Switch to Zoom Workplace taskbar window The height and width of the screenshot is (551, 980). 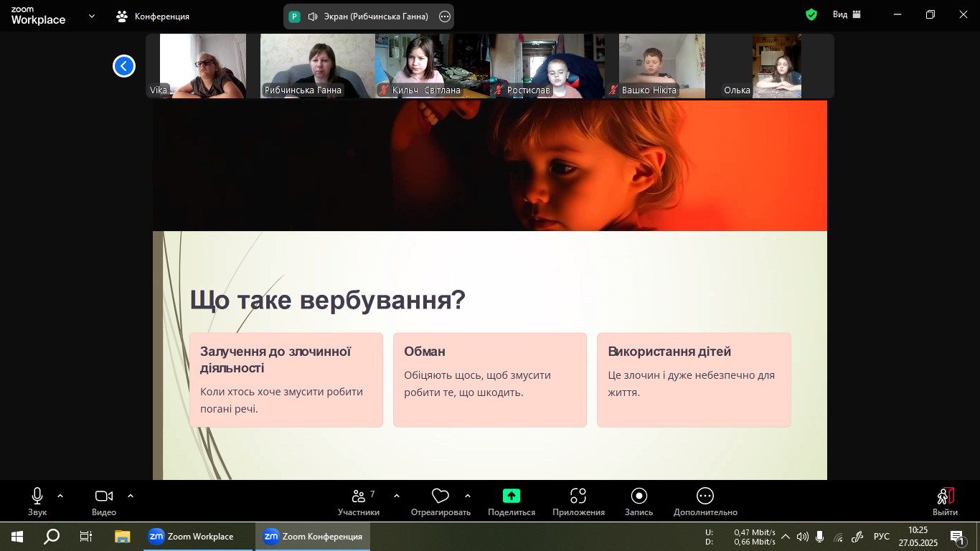click(x=198, y=537)
